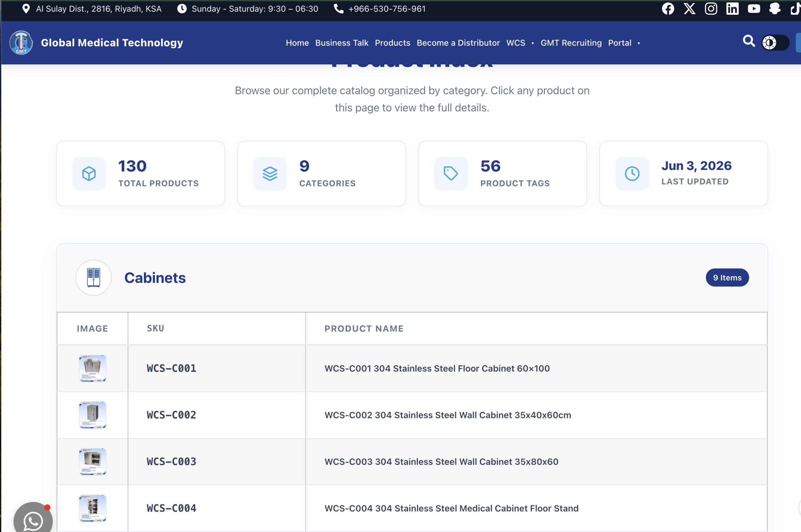Click the Al Sulay Dist. address text

[x=99, y=9]
